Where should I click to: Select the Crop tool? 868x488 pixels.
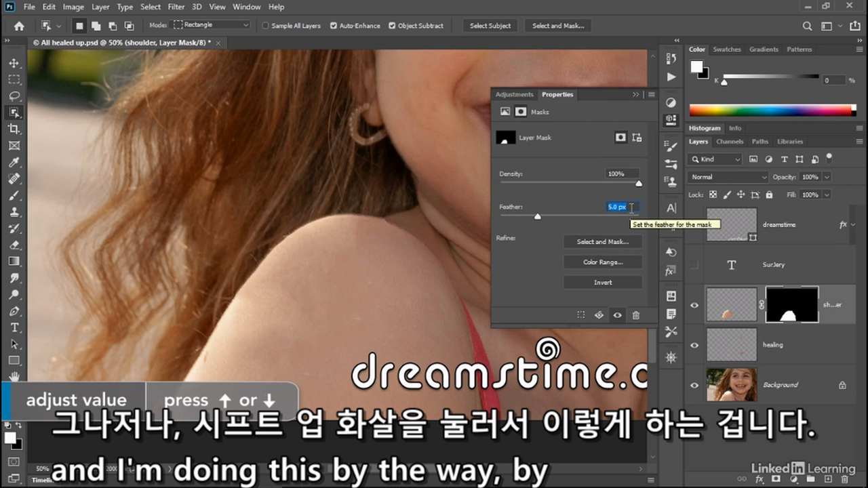point(14,129)
